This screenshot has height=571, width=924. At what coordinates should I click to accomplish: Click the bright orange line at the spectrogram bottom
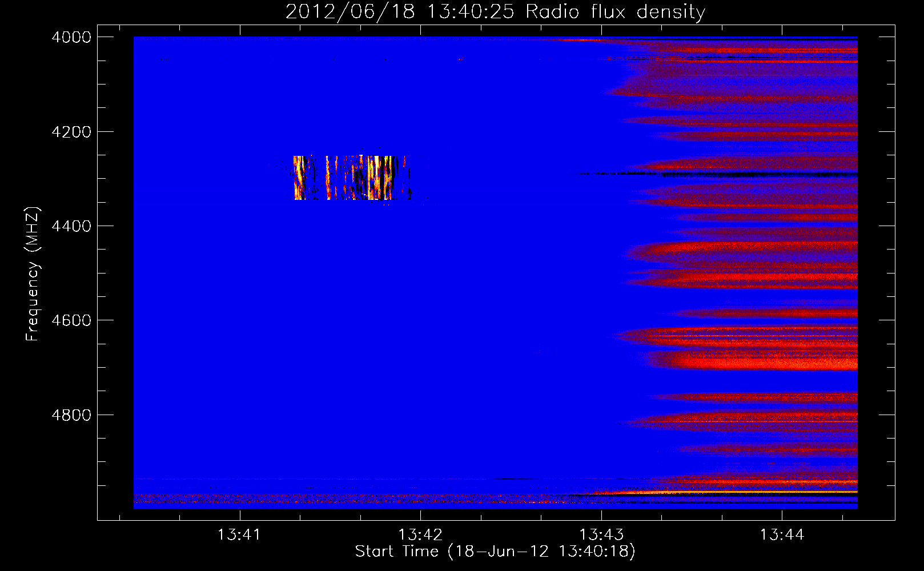point(725,492)
